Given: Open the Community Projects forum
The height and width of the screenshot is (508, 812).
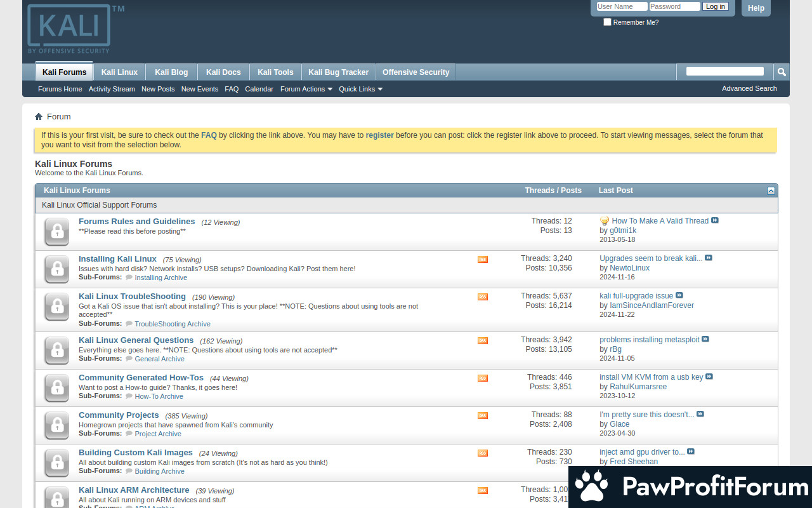Looking at the screenshot, I should [x=119, y=415].
